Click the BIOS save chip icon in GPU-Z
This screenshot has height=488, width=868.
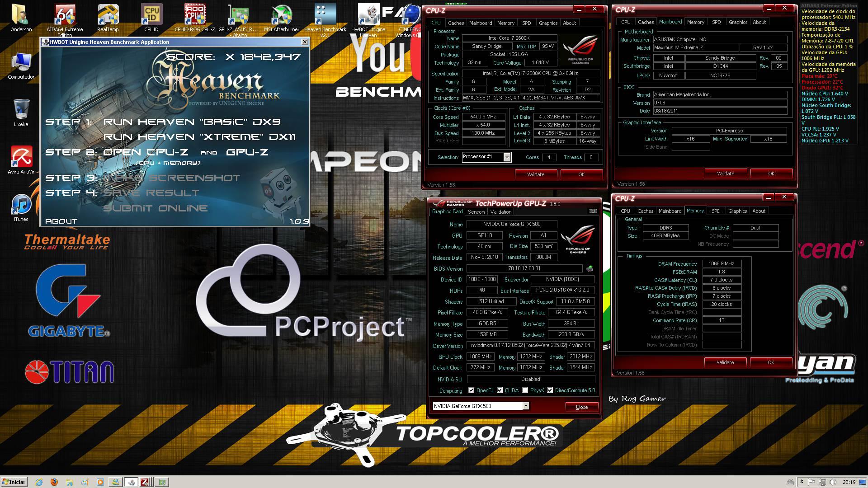(x=590, y=269)
